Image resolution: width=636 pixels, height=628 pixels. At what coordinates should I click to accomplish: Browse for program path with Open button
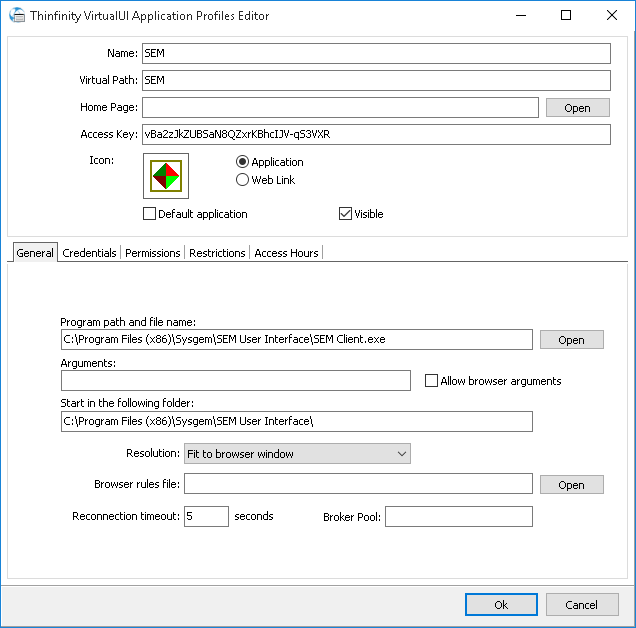(571, 340)
